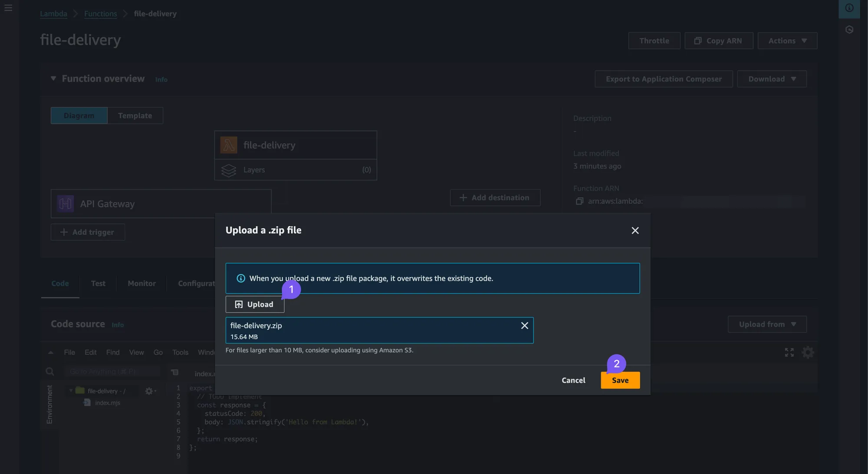Remove the selected file-delivery.zip file
Image resolution: width=868 pixels, height=474 pixels.
point(524,326)
